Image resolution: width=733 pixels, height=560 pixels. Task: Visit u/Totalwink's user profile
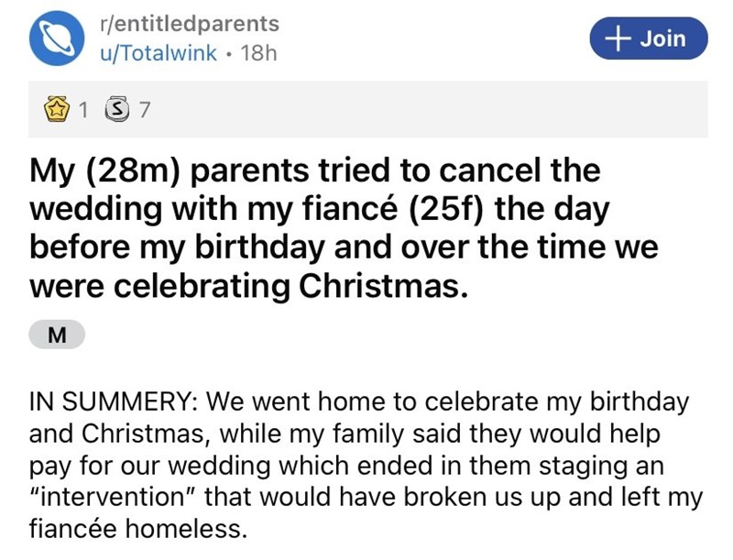click(x=158, y=52)
